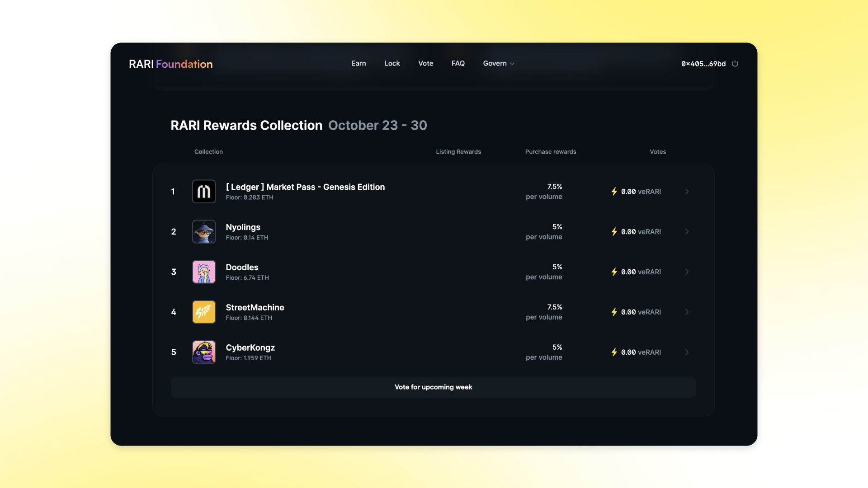The image size is (868, 488).
Task: Click the power disconnect icon
Action: click(x=735, y=64)
